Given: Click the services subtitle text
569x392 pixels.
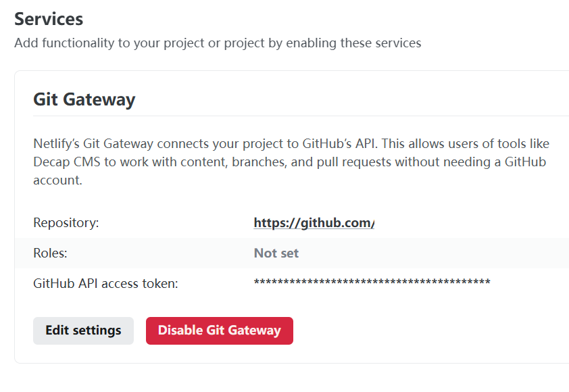Looking at the screenshot, I should point(218,43).
